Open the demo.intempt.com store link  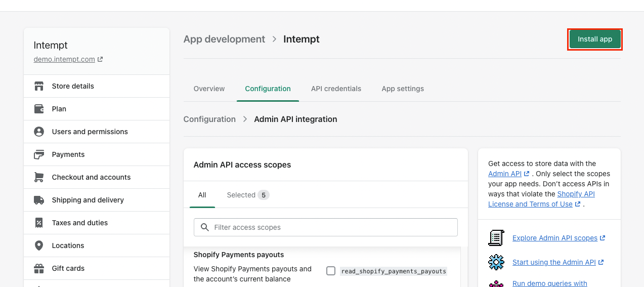click(x=64, y=59)
